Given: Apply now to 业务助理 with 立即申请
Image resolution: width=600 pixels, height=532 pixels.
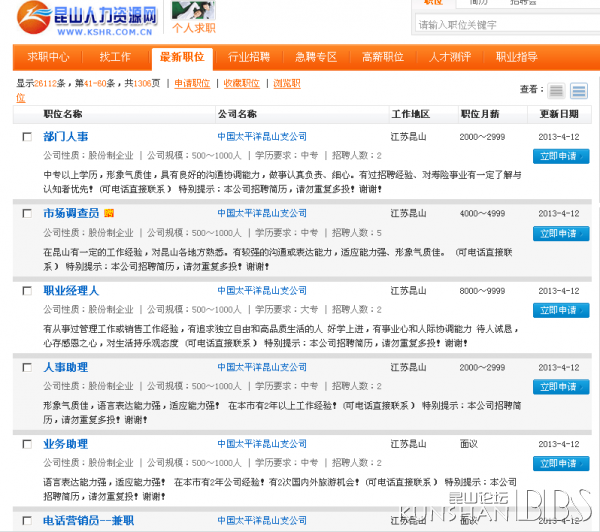Looking at the screenshot, I should [x=561, y=463].
